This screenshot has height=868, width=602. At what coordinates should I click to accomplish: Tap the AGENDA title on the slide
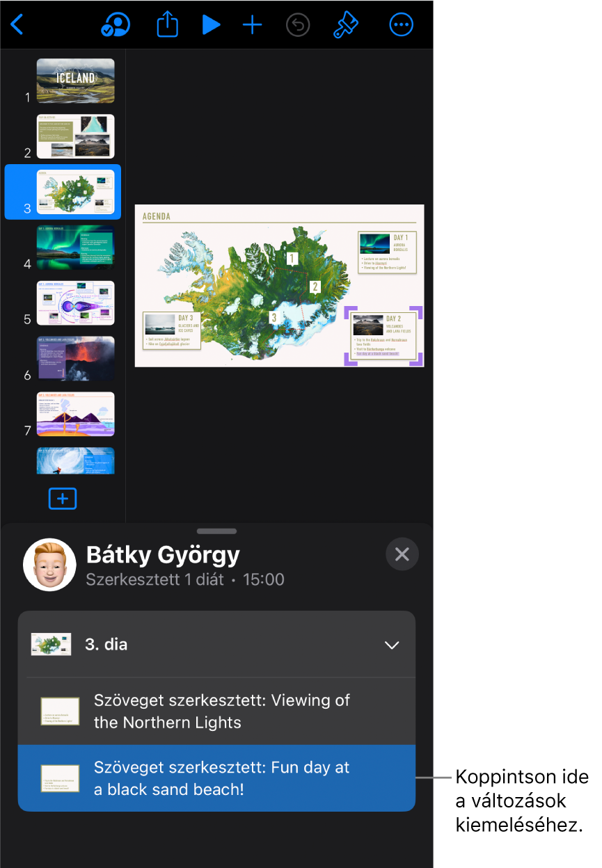tap(156, 216)
